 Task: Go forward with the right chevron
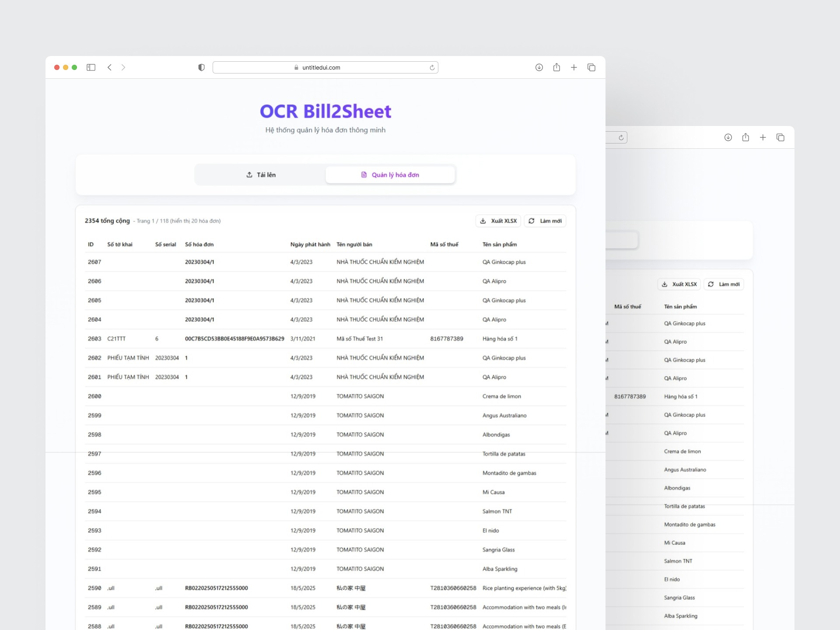(x=123, y=67)
